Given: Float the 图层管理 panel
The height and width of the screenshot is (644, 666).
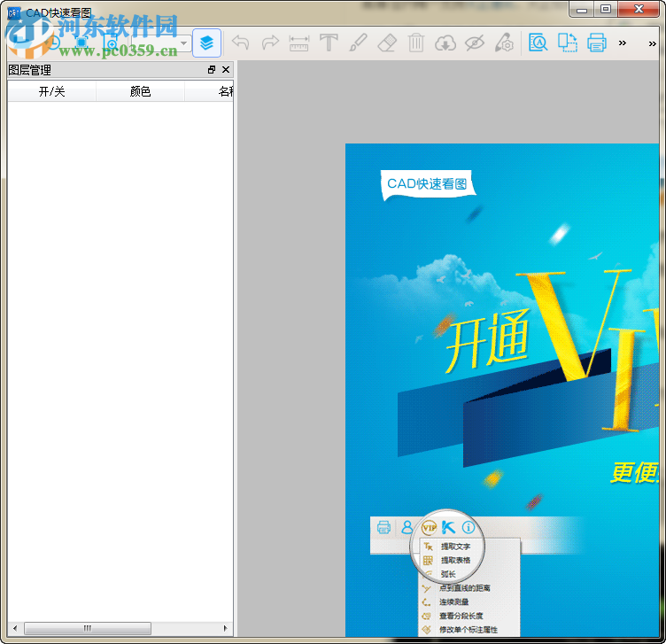Looking at the screenshot, I should [x=212, y=70].
